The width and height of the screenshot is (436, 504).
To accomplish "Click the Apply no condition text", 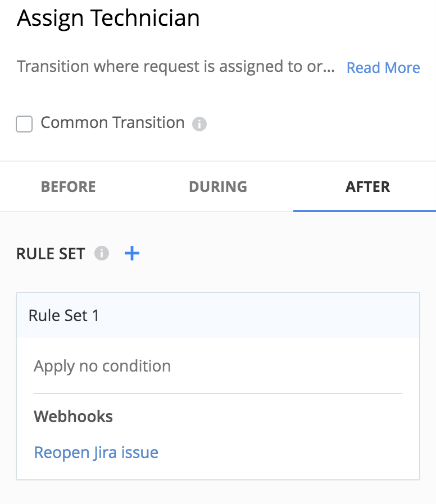I will tap(102, 366).
